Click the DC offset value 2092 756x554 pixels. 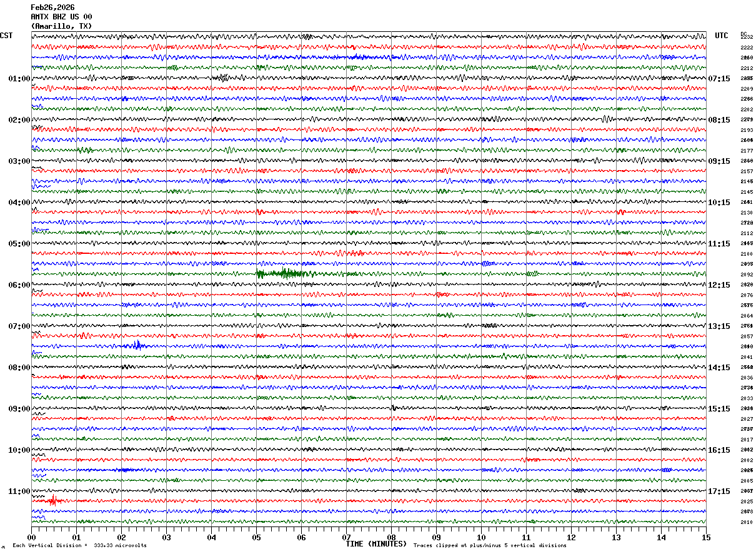[747, 274]
